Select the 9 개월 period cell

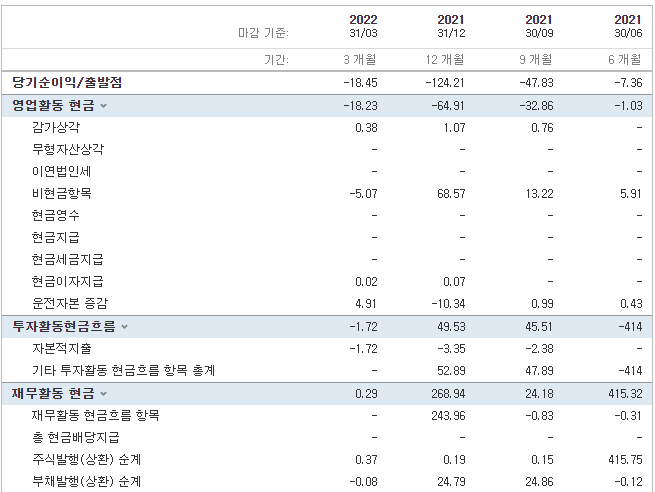536,60
